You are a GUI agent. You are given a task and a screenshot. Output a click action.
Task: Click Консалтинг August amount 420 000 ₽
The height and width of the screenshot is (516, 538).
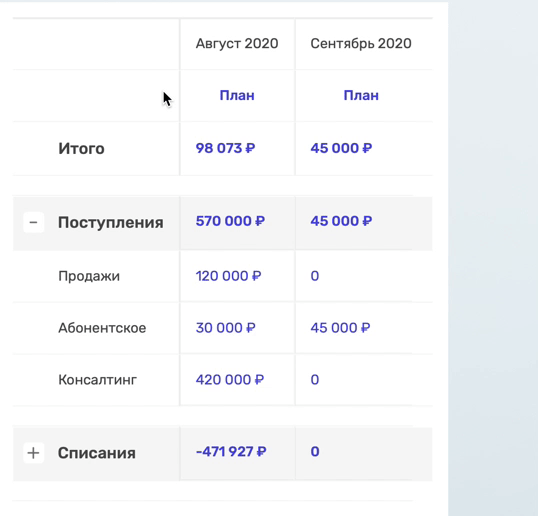click(230, 380)
